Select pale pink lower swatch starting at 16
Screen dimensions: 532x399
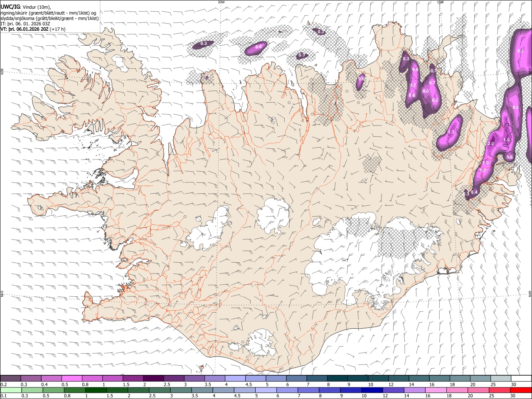(x=435, y=390)
